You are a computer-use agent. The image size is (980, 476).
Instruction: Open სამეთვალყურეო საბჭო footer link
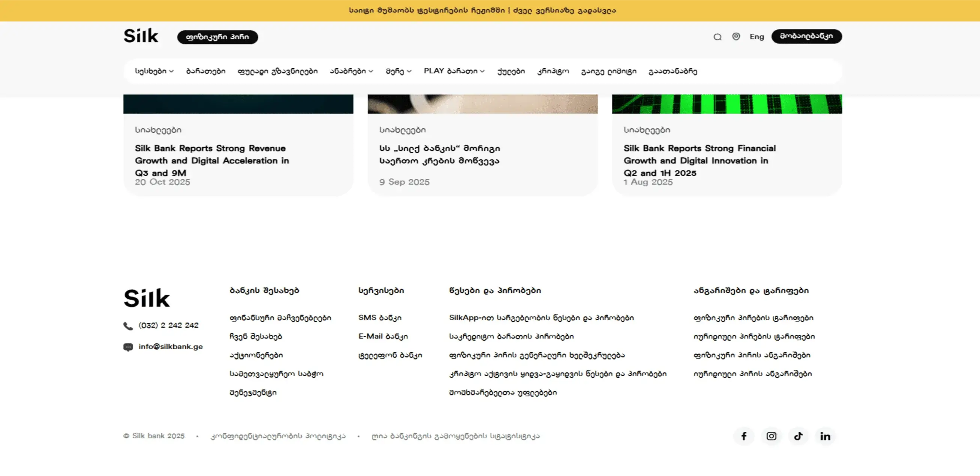coord(276,374)
